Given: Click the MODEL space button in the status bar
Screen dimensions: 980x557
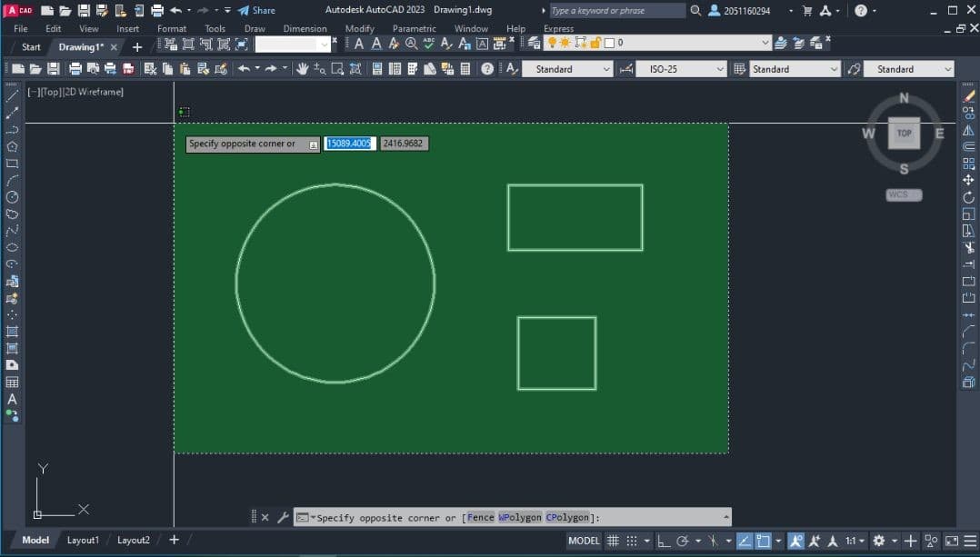Looking at the screenshot, I should 584,541.
